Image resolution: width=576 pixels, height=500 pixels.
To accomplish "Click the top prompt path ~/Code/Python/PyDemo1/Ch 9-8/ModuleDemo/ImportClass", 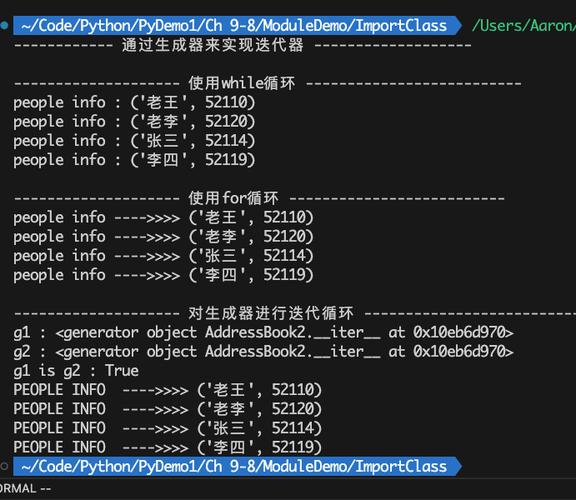I will tap(234, 26).
